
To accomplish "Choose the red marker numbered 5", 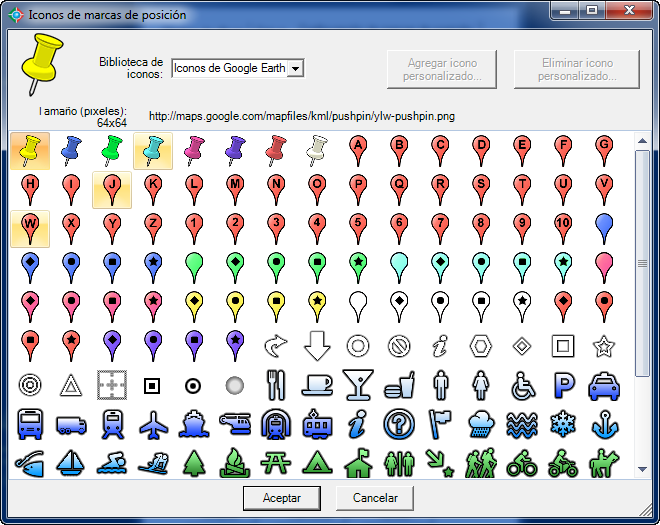I will tap(358, 229).
